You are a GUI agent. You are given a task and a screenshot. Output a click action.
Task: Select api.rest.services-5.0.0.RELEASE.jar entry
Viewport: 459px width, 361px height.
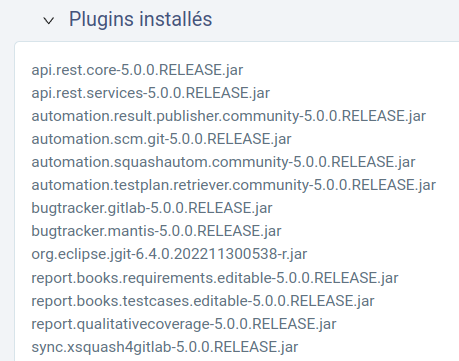pos(150,93)
